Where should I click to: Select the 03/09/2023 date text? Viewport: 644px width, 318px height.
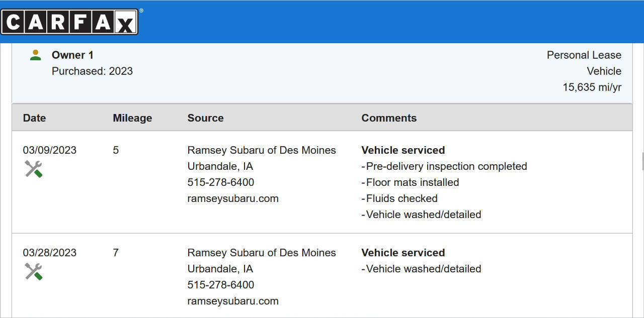50,150
